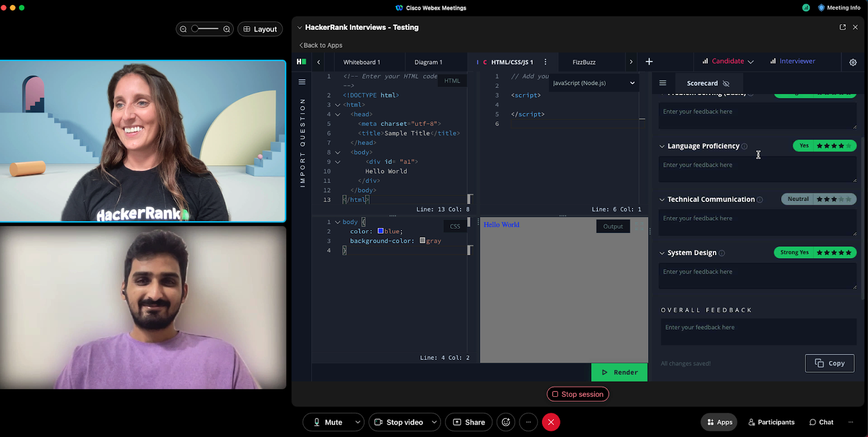Screen dimensions: 868x437
Task: Click the blue color swatch in CSS
Action: [x=380, y=231]
